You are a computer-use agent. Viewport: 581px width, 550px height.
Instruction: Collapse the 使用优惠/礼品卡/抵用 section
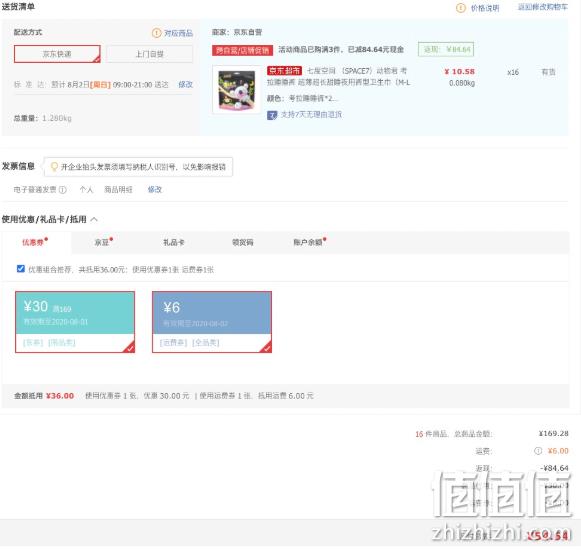pos(94,219)
